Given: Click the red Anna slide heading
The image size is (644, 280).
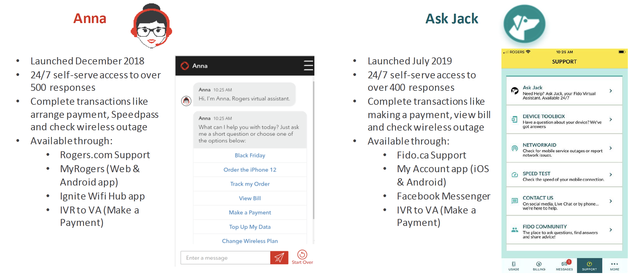Looking at the screenshot, I should [x=90, y=19].
